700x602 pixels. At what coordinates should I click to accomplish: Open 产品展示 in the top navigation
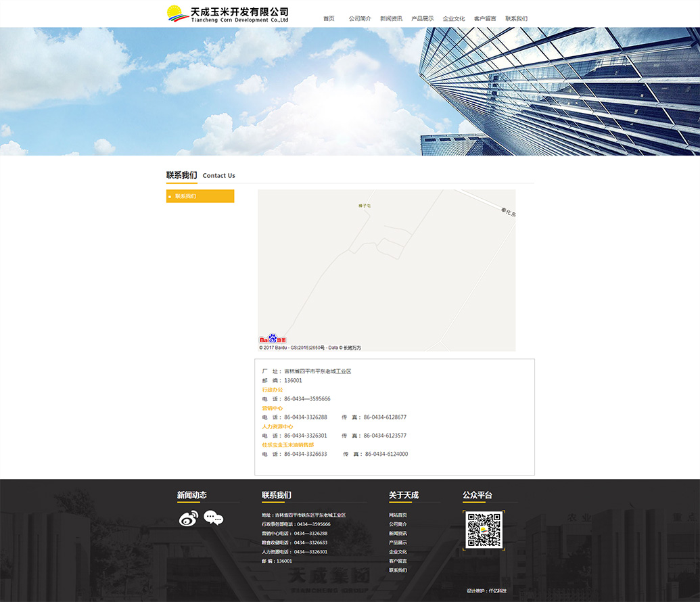pos(423,19)
